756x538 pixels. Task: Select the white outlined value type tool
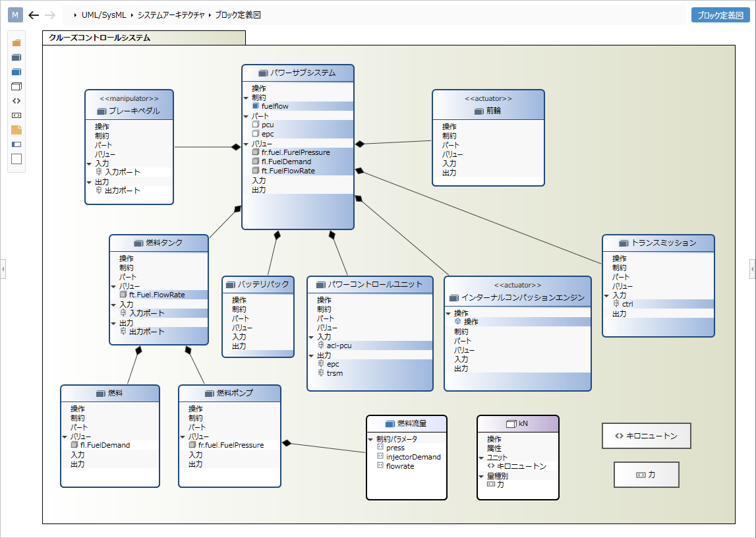click(x=16, y=86)
